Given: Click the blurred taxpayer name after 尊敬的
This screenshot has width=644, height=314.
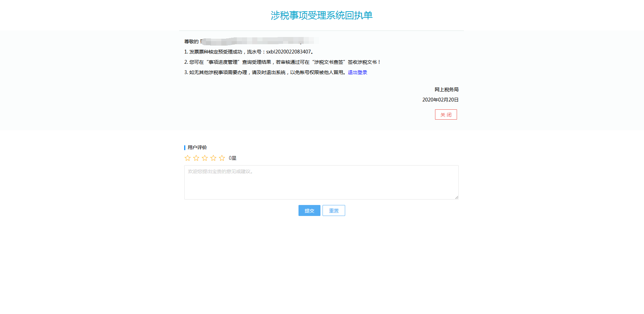Looking at the screenshot, I should (260, 41).
